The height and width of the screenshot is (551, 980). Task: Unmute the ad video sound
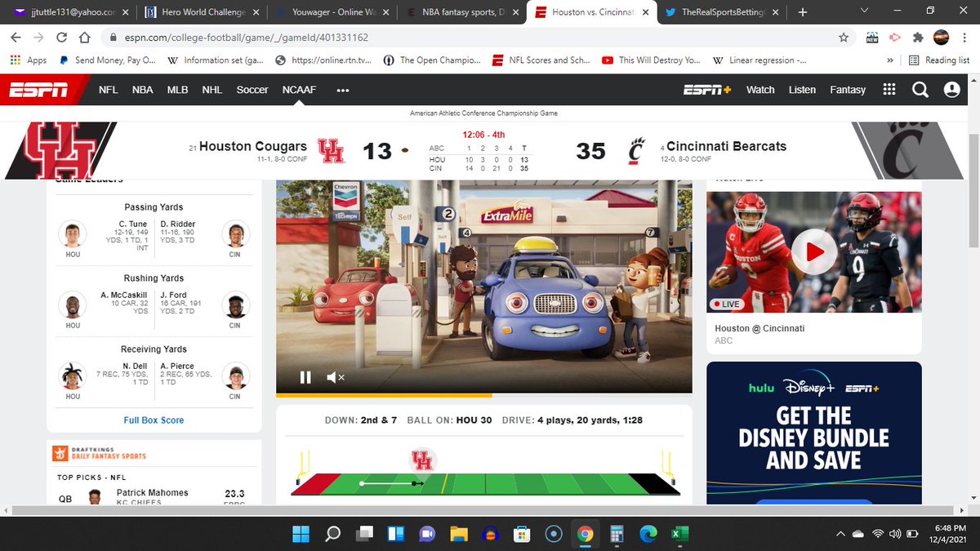[x=335, y=377]
